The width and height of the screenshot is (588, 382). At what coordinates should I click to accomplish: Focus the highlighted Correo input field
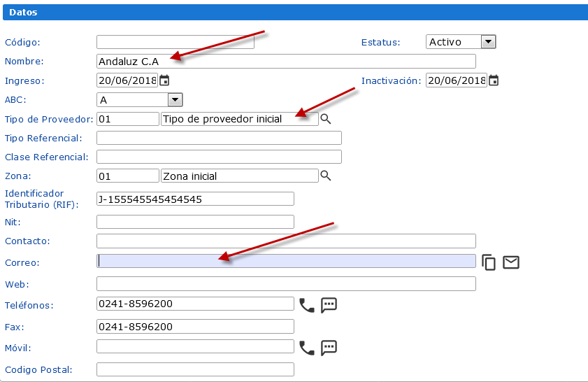(x=286, y=261)
